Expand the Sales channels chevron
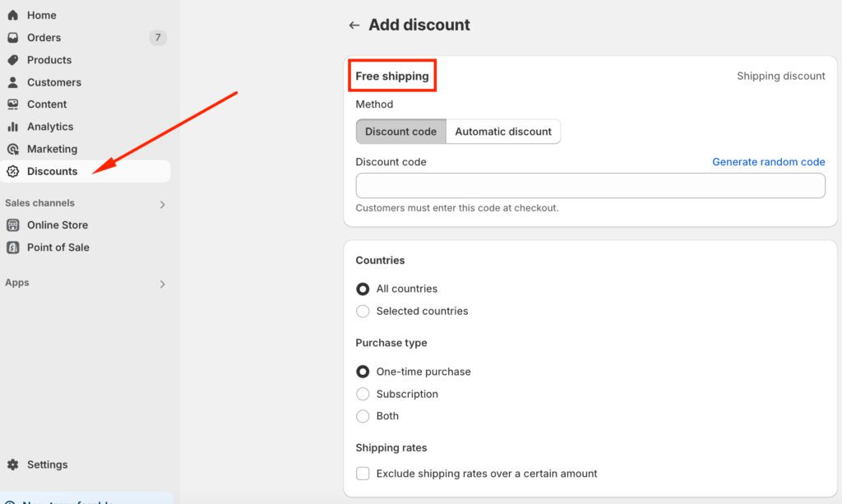The width and height of the screenshot is (842, 504). coord(162,204)
